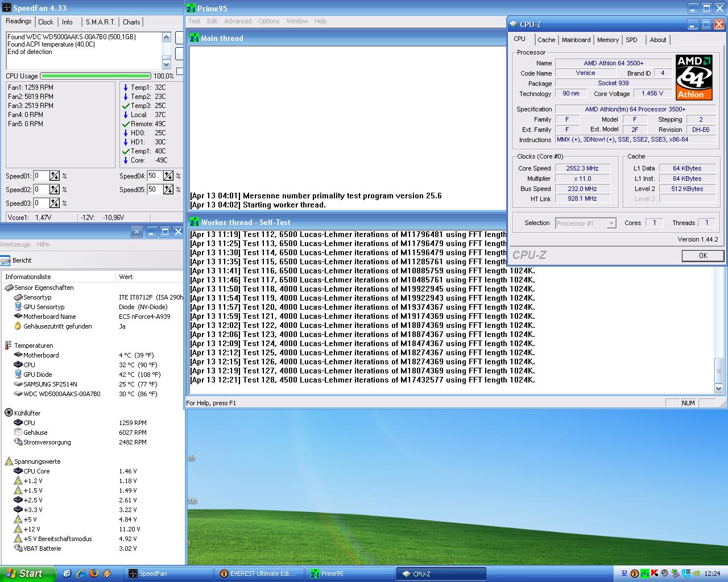The height and width of the screenshot is (582, 728).
Task: Click the AMD Athlon 64 logo in CPU-Z
Action: click(694, 77)
